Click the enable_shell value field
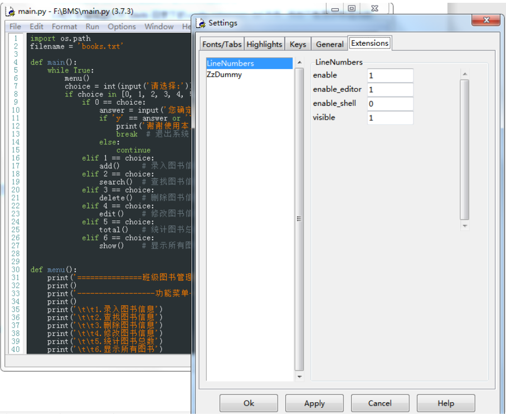506x420 pixels. 390,104
